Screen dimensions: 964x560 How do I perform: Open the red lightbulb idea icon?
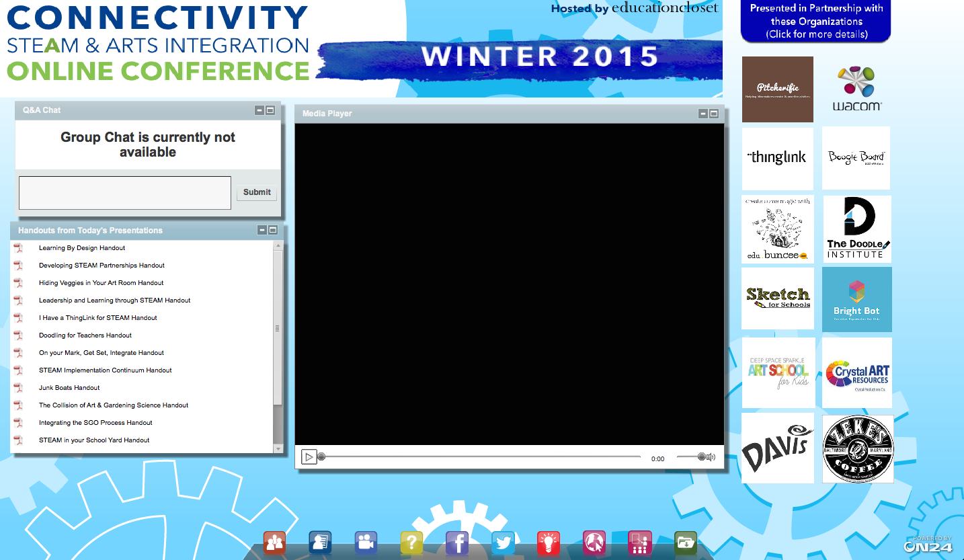pyautogui.click(x=549, y=543)
